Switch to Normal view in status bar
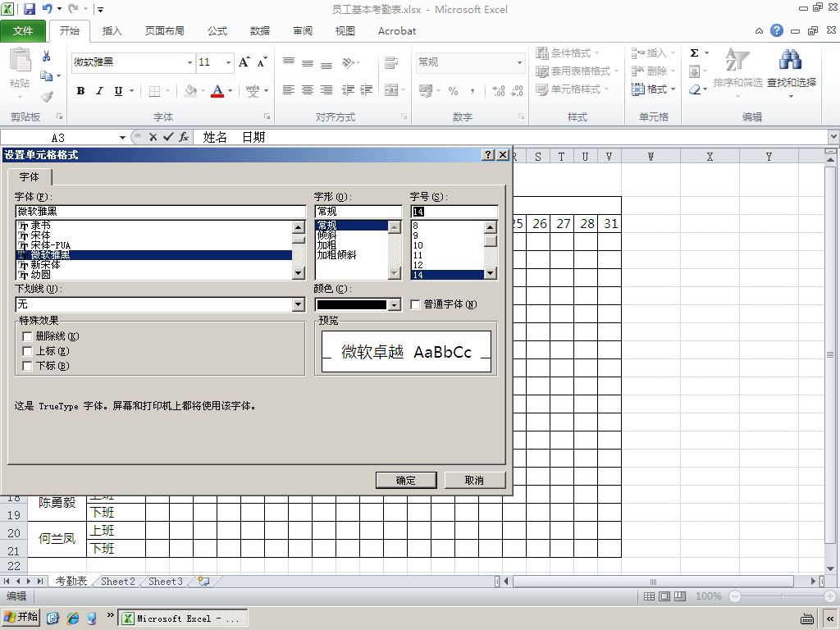 tap(649, 596)
